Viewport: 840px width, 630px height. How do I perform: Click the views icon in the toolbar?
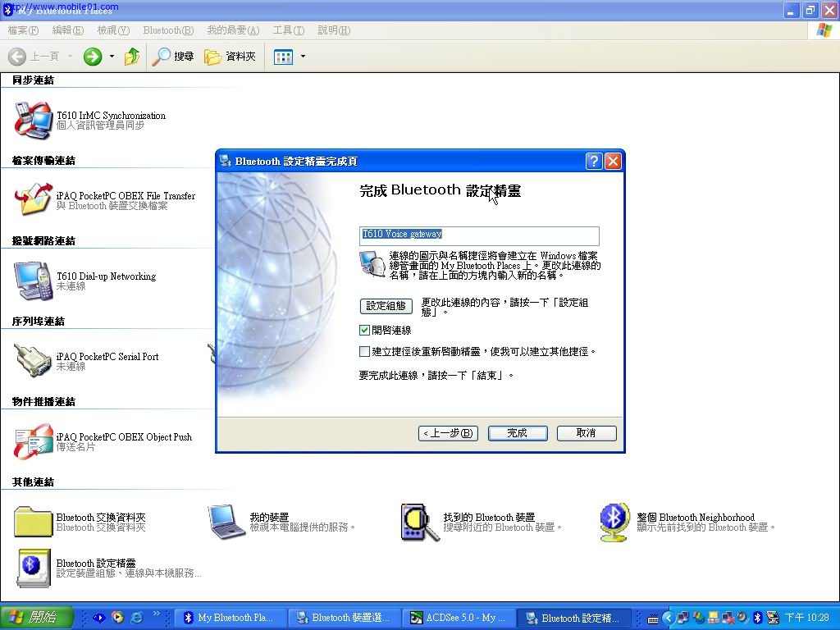[x=283, y=57]
